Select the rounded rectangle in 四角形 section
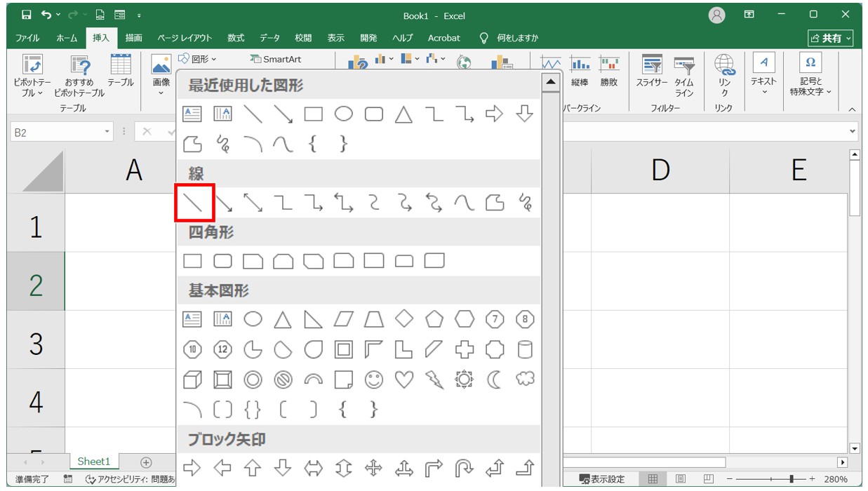Image resolution: width=868 pixels, height=491 pixels. click(x=223, y=261)
